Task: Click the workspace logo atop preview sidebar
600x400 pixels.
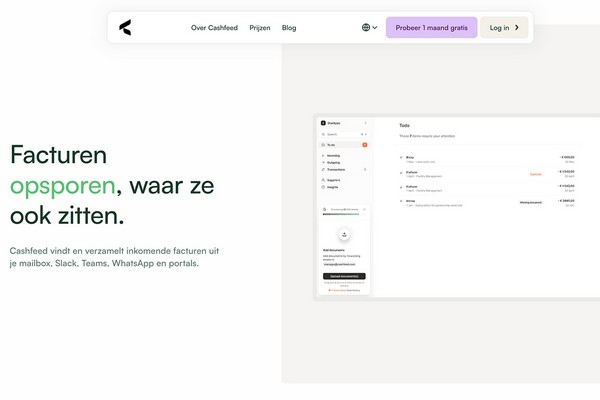Action: tap(323, 123)
